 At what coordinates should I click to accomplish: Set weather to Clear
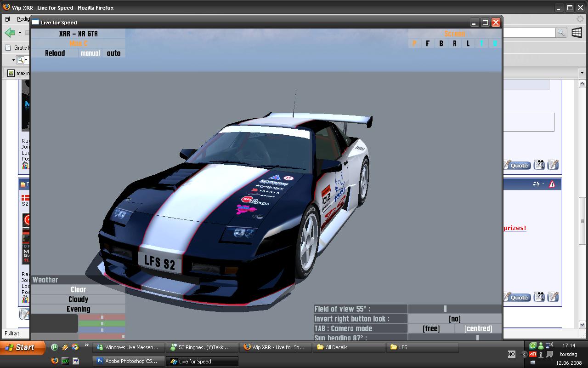[78, 289]
